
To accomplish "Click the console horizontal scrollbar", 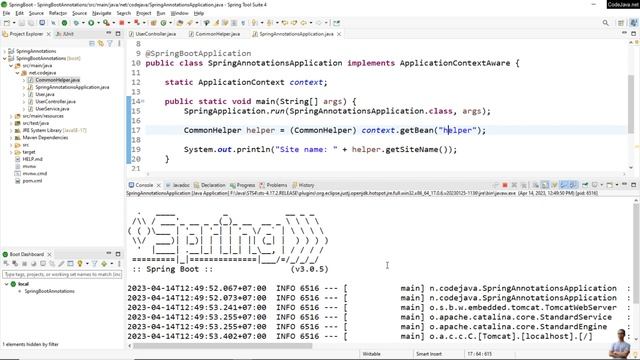I will (222, 346).
